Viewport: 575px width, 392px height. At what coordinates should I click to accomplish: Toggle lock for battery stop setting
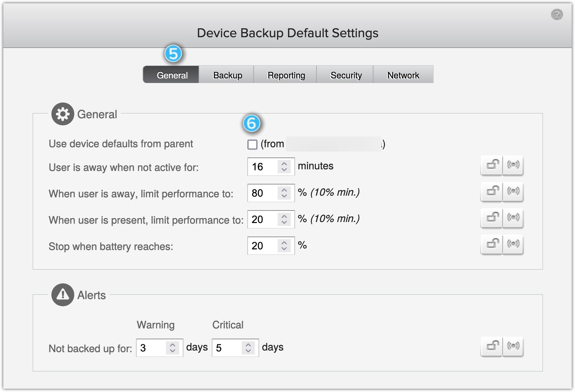492,244
